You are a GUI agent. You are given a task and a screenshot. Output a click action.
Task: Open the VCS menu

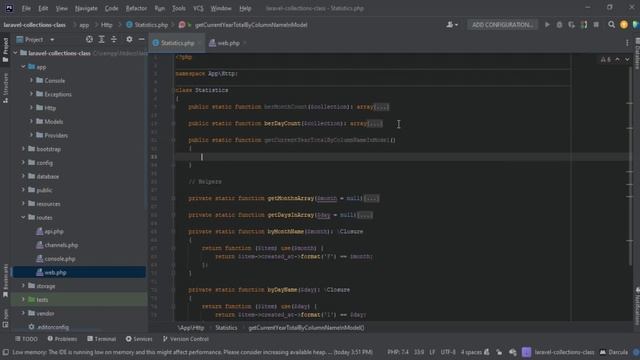point(198,8)
